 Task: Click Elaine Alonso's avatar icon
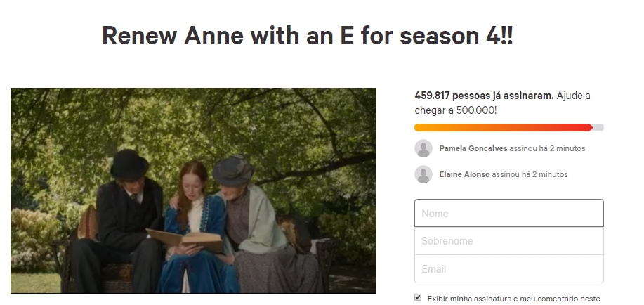click(x=423, y=174)
